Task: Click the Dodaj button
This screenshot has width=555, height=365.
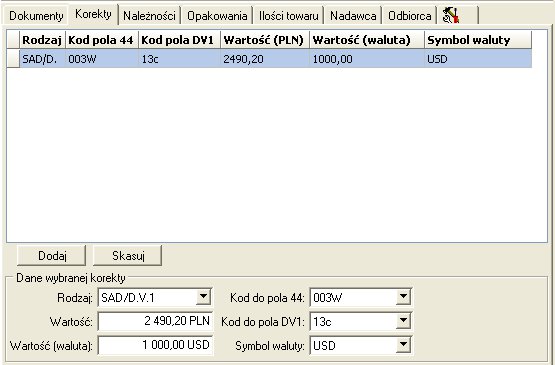Action: click(x=52, y=255)
